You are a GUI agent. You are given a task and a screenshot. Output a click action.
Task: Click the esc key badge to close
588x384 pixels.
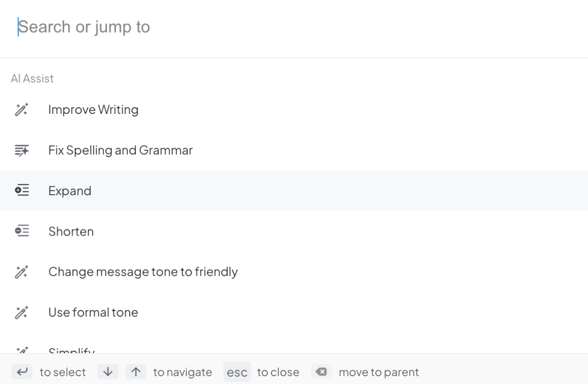click(237, 372)
